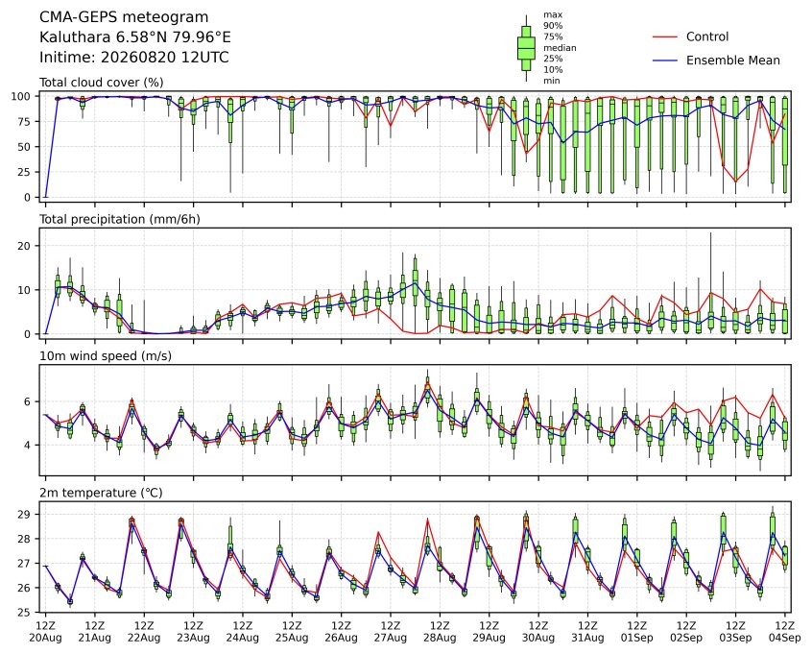Click the median label in the legend
This screenshot has width=812, height=654.
click(x=560, y=48)
